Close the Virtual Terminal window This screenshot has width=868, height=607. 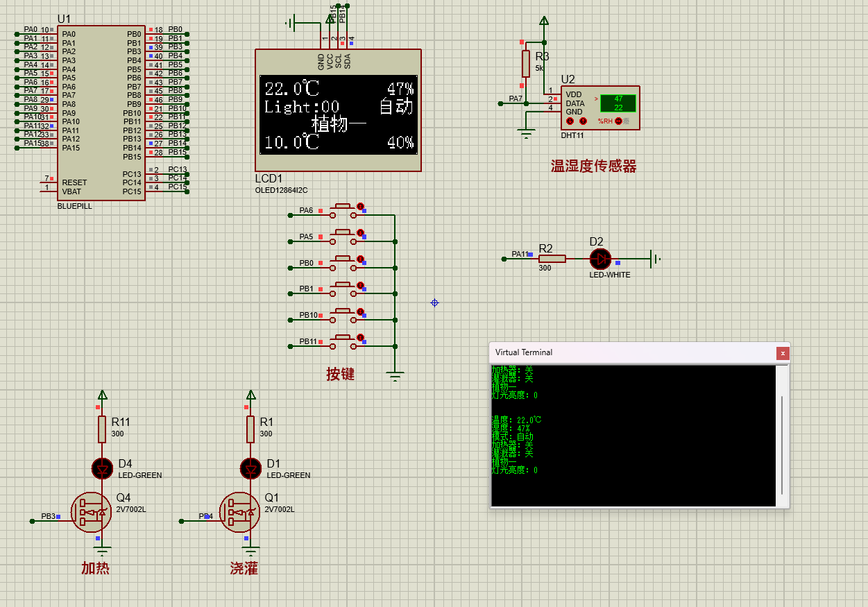(783, 353)
